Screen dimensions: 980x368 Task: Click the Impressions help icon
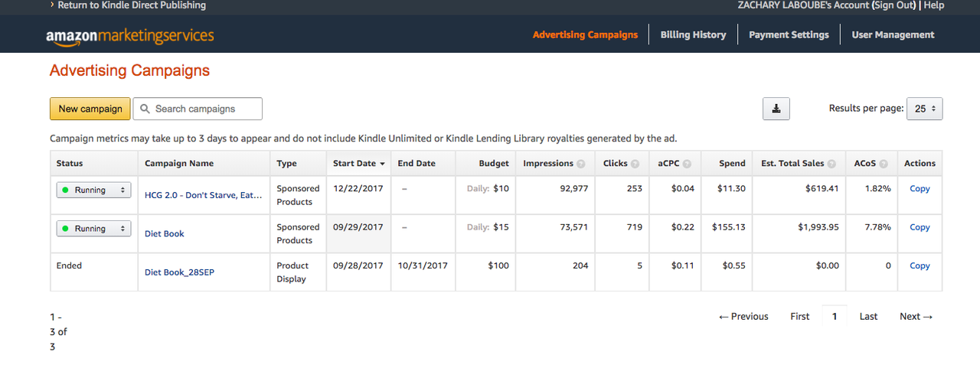581,164
